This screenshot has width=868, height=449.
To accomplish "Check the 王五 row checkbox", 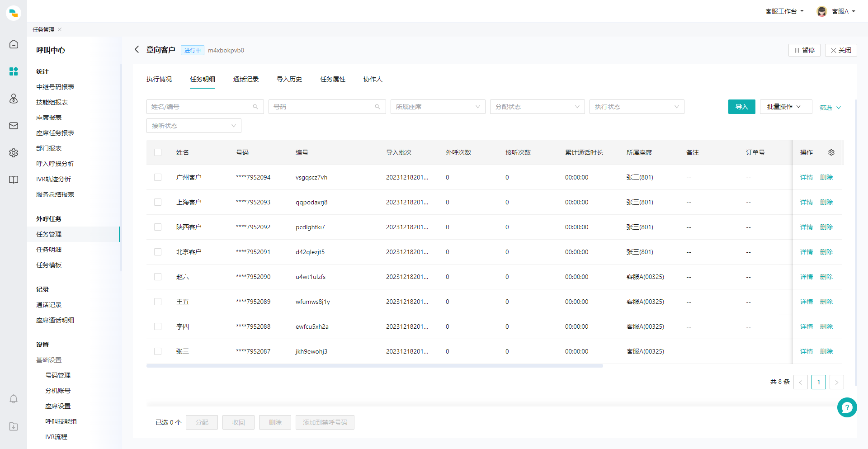I will click(x=158, y=302).
